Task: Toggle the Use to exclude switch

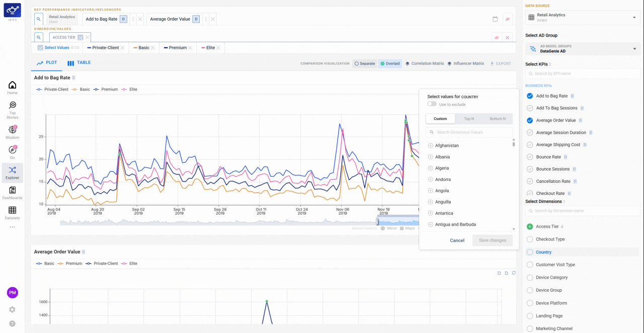Action: [x=432, y=104]
